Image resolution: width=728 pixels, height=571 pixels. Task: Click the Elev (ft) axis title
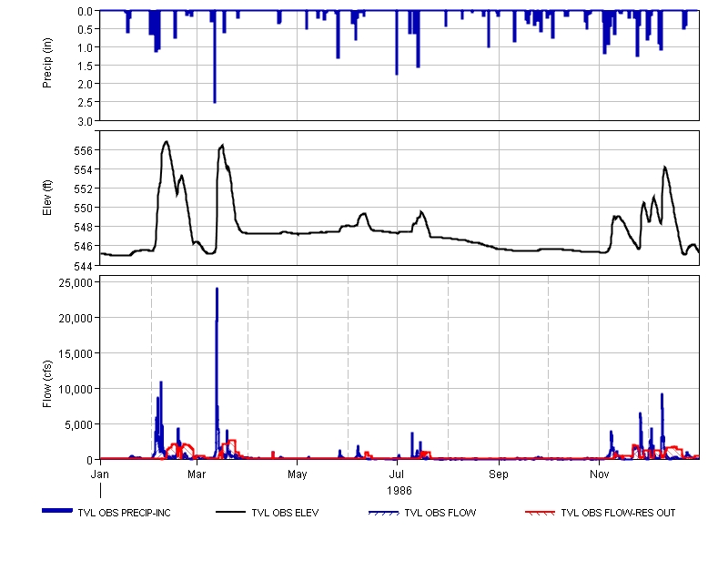pyautogui.click(x=47, y=198)
